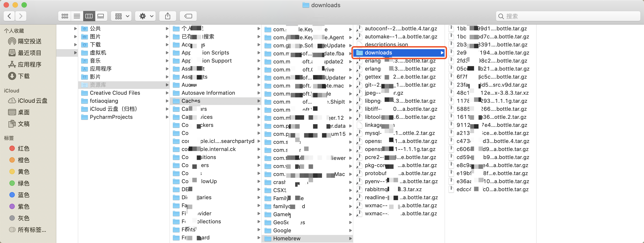This screenshot has width=644, height=243.
Task: Show 所有标签 all tags
Action: [28, 230]
